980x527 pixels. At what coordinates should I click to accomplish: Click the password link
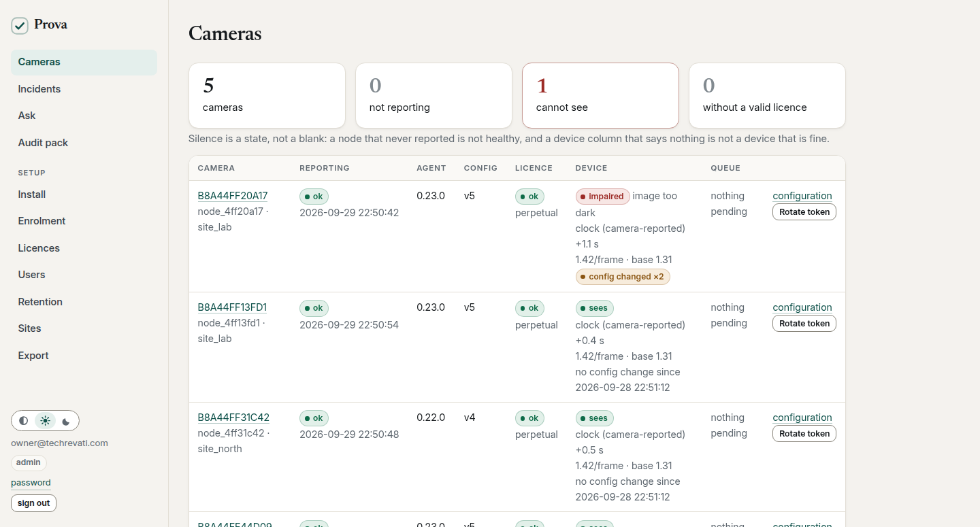[31, 483]
